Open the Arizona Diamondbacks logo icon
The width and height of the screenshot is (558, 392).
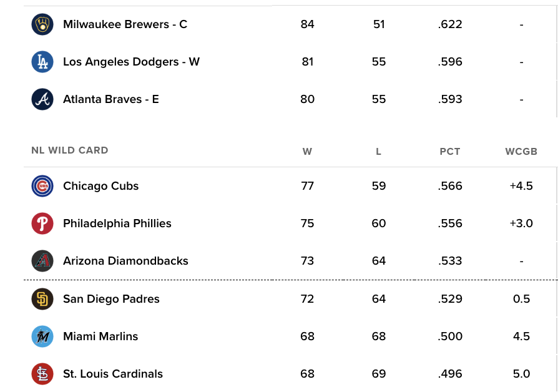42,261
